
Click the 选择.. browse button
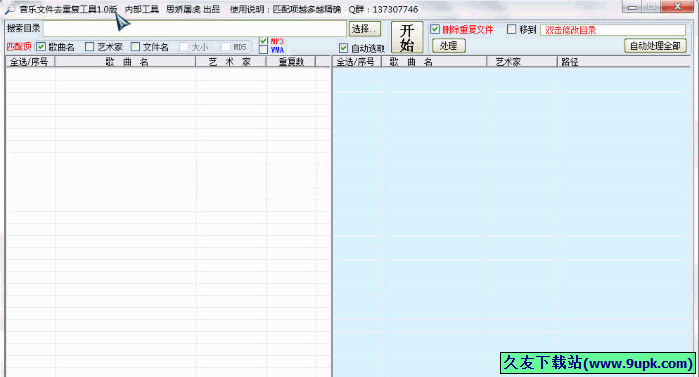[x=365, y=29]
